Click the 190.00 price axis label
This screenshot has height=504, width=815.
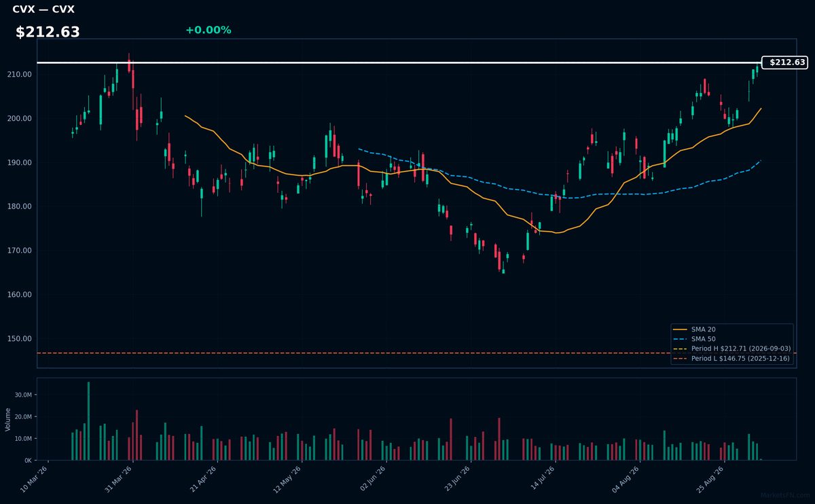click(x=21, y=162)
